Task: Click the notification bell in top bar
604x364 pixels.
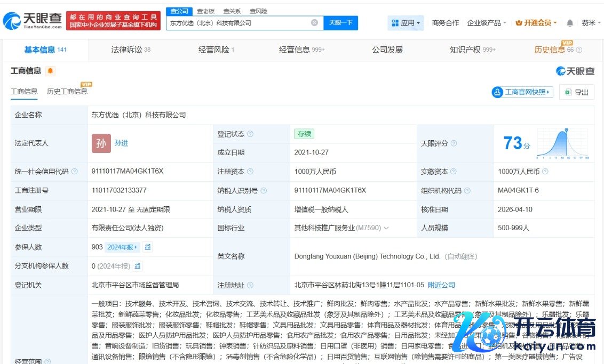Action: coord(570,23)
